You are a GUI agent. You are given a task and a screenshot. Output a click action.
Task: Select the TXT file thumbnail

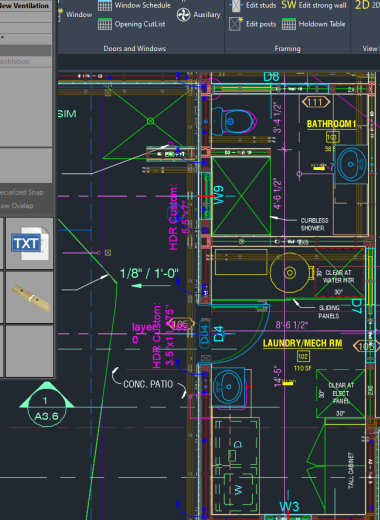30,243
